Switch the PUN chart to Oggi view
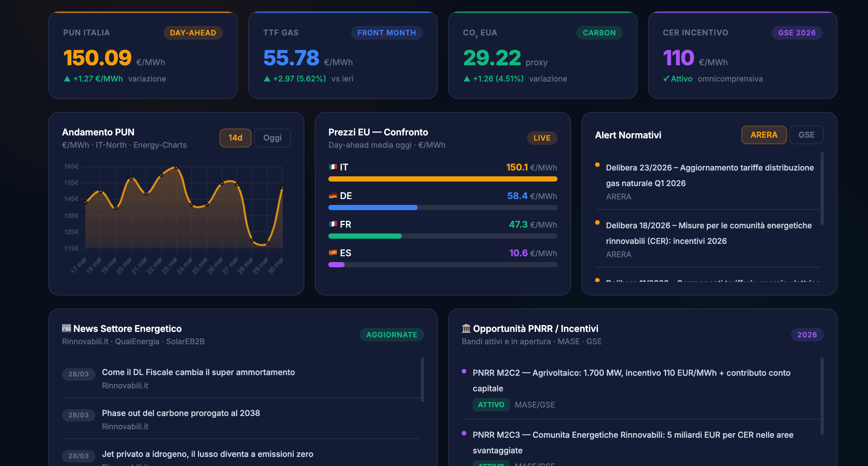 (x=272, y=138)
